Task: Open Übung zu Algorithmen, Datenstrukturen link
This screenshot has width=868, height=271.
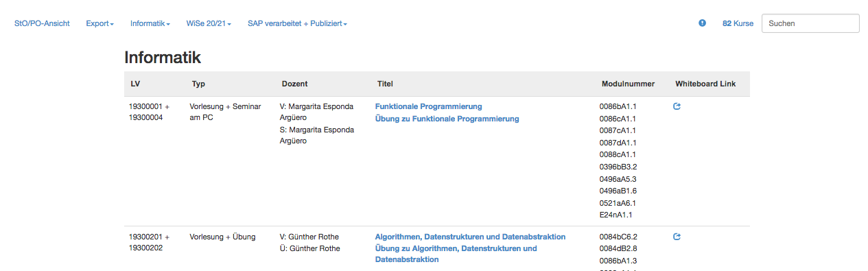Action: click(456, 254)
